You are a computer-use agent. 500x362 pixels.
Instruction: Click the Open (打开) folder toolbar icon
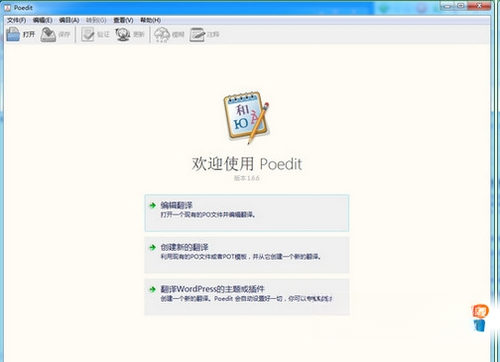click(x=13, y=34)
